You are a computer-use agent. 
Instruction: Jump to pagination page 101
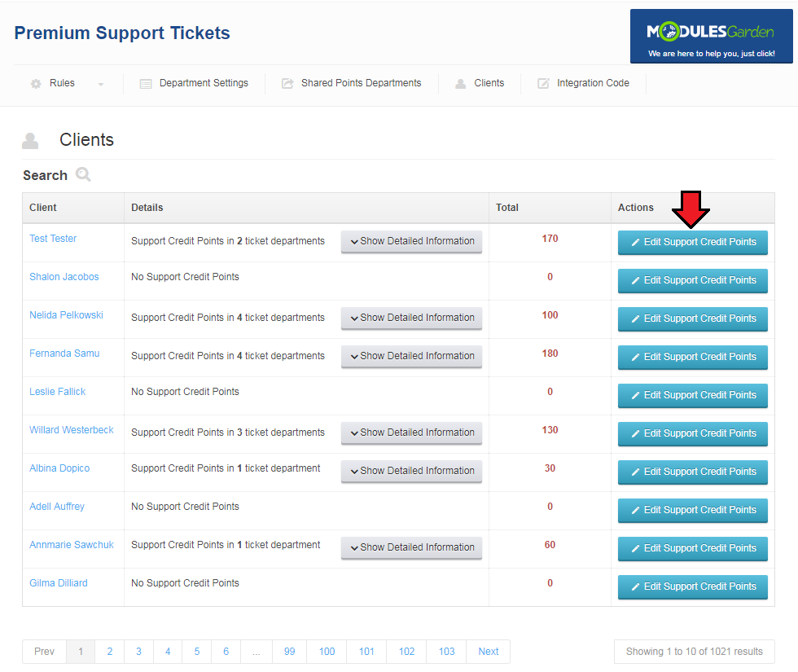tap(366, 652)
